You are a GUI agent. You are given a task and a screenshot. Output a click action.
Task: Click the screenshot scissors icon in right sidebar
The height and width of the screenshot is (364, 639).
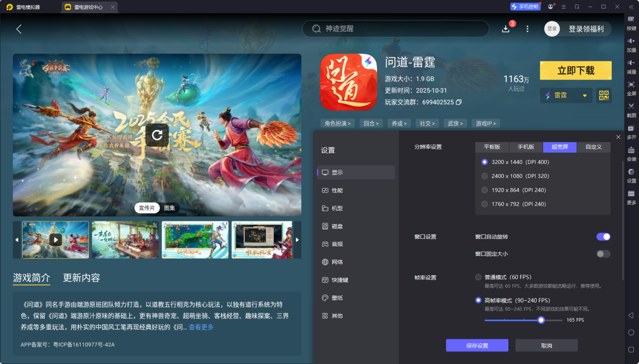631,106
